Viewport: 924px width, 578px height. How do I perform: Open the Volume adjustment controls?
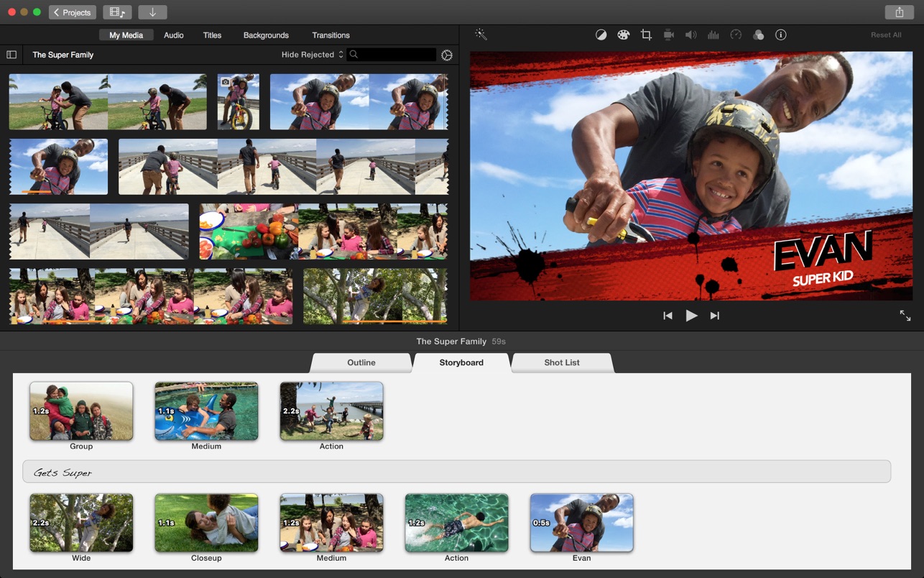(690, 35)
